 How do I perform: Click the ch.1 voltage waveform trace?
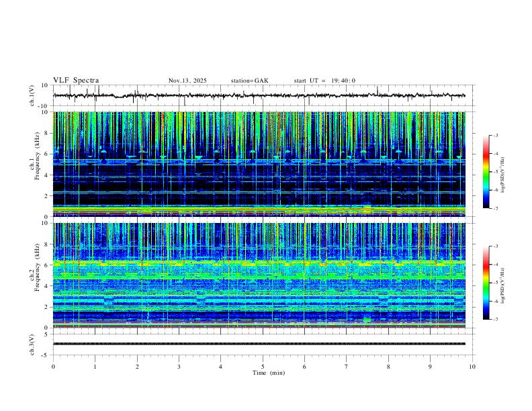click(x=259, y=95)
